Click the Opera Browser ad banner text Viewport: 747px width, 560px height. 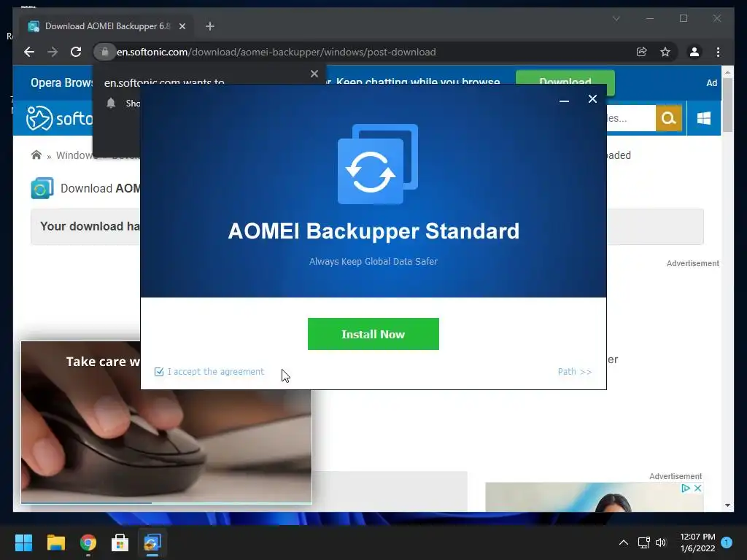[x=62, y=82]
